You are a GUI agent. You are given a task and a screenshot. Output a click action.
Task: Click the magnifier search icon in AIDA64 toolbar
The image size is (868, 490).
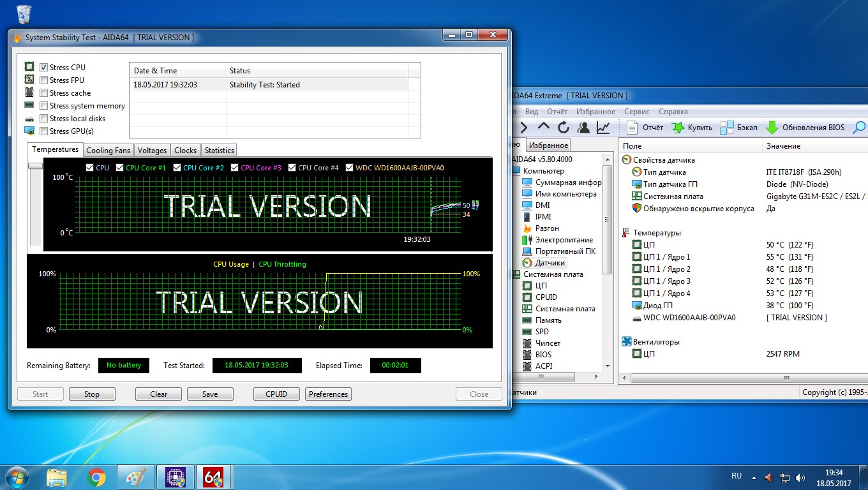860,128
